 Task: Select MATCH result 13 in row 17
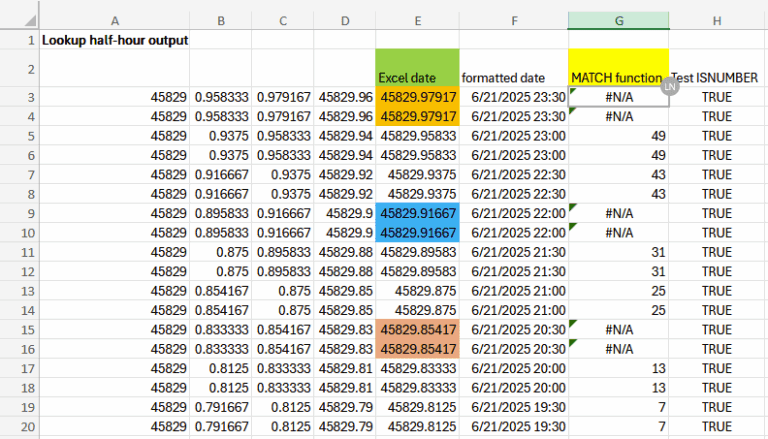click(619, 368)
